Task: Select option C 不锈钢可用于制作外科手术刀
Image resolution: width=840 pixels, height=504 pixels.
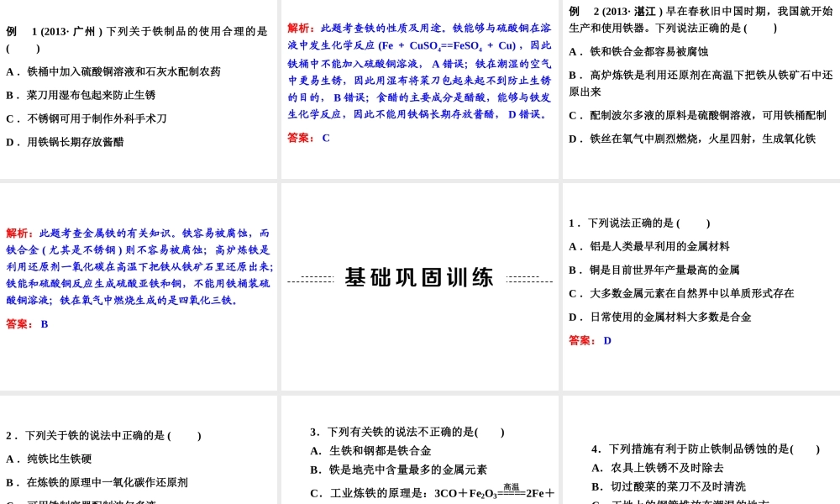Action: point(87,118)
